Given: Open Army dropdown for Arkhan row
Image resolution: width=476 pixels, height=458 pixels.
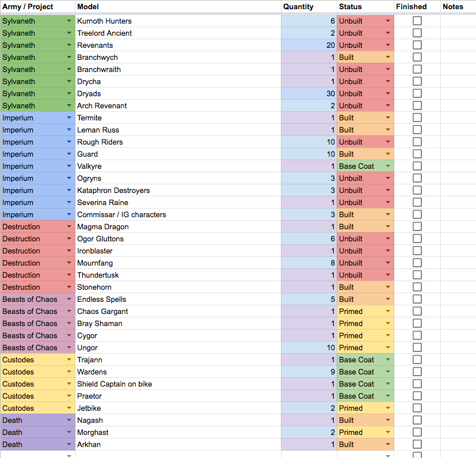Looking at the screenshot, I should (69, 444).
